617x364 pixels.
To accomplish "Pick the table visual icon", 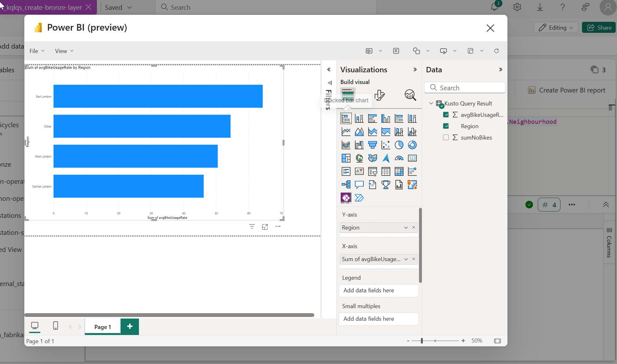I will coord(386,171).
